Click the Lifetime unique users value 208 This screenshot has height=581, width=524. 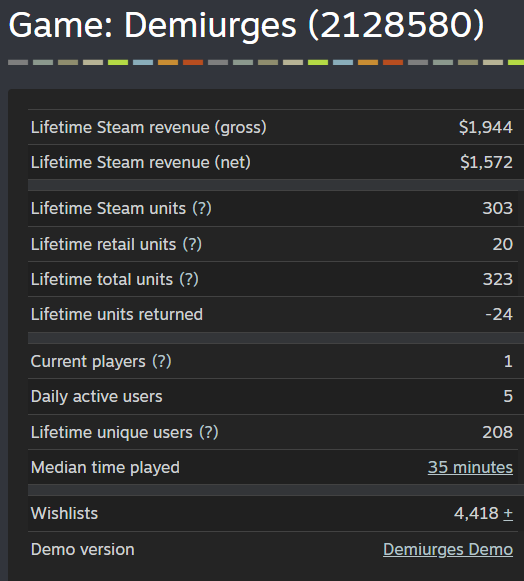[x=498, y=432]
